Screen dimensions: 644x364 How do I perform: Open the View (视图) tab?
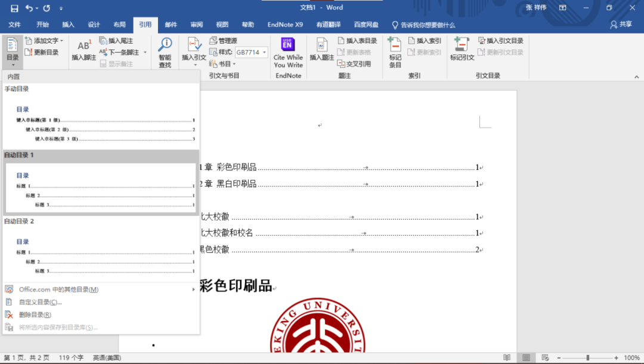point(222,24)
